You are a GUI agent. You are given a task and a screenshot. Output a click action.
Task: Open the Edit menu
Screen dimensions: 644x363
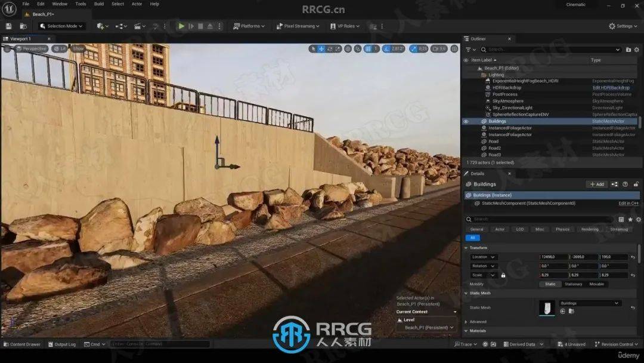coord(41,4)
